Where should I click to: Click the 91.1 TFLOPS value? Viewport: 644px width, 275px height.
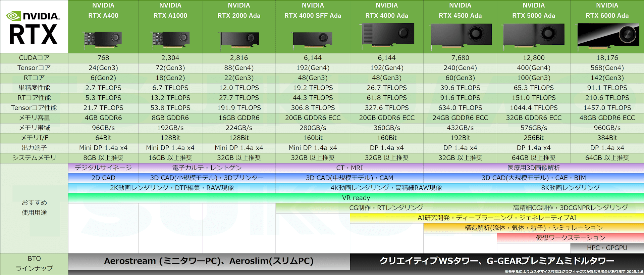[607, 88]
